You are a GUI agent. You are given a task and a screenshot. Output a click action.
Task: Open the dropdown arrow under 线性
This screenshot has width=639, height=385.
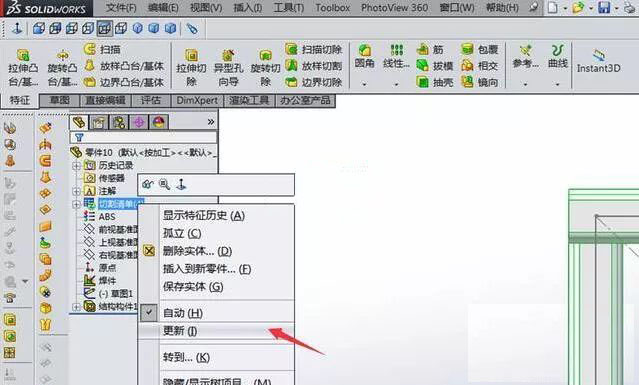(x=396, y=84)
